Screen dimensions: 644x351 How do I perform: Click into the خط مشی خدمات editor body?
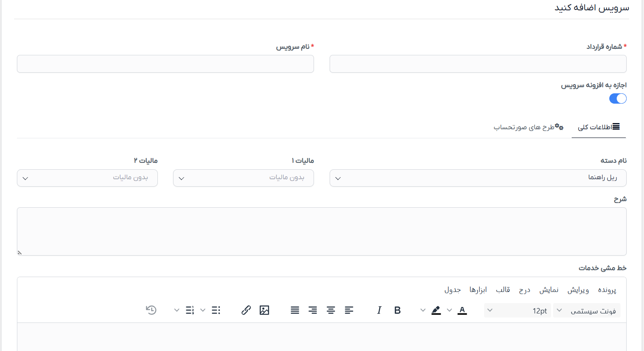pos(322,337)
